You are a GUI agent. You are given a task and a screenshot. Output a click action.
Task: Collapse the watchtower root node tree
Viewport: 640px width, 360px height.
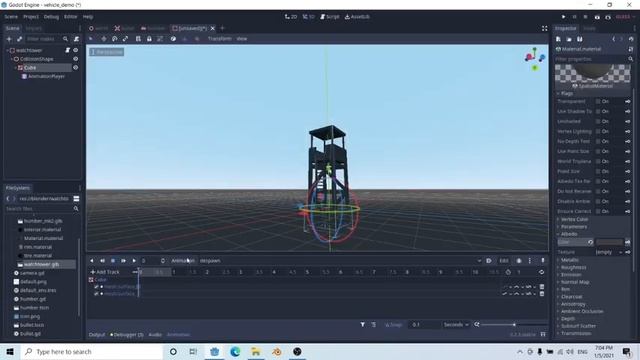tap(7, 50)
